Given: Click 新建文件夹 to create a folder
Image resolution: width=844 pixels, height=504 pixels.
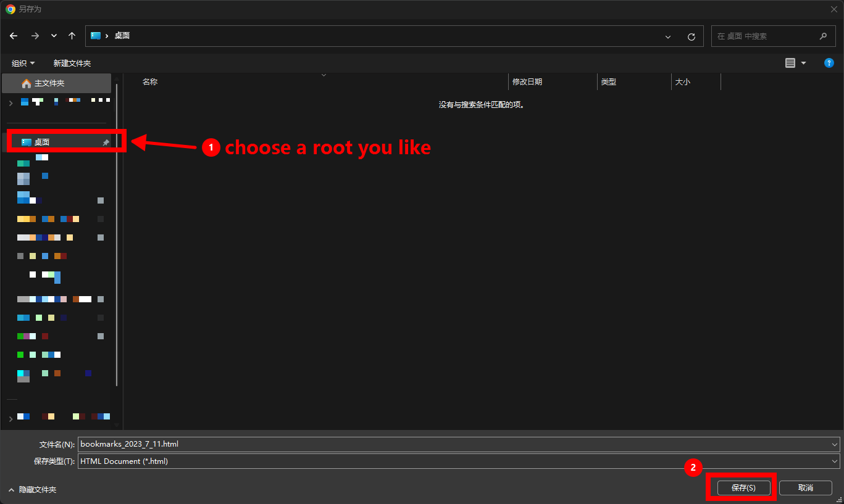Looking at the screenshot, I should (72, 64).
